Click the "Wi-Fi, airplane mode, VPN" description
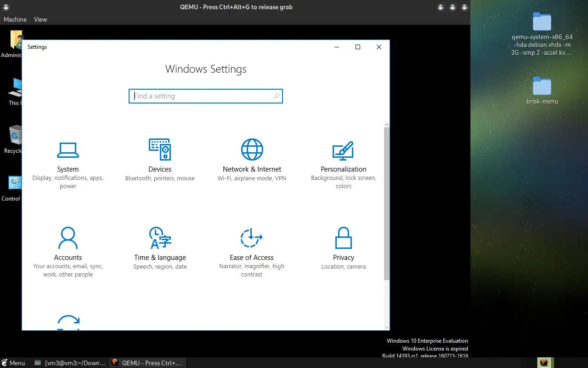 coord(252,178)
